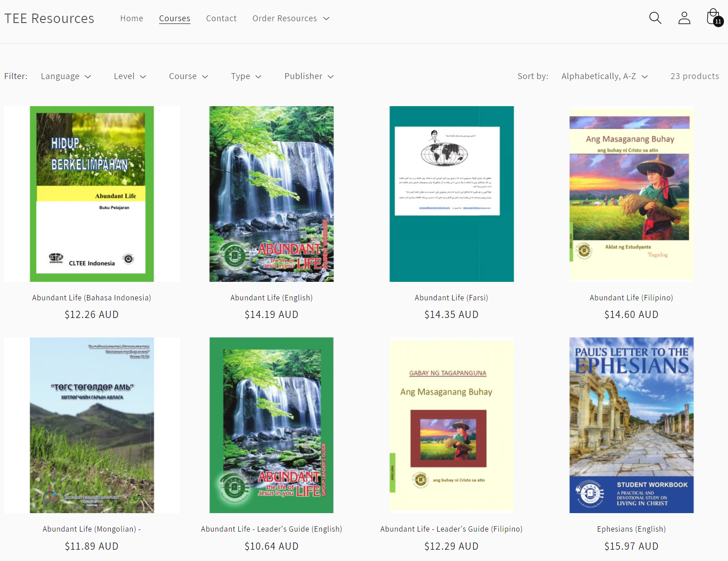Screen dimensions: 728x561
Task: Open the Type filter dropdown
Action: [246, 76]
